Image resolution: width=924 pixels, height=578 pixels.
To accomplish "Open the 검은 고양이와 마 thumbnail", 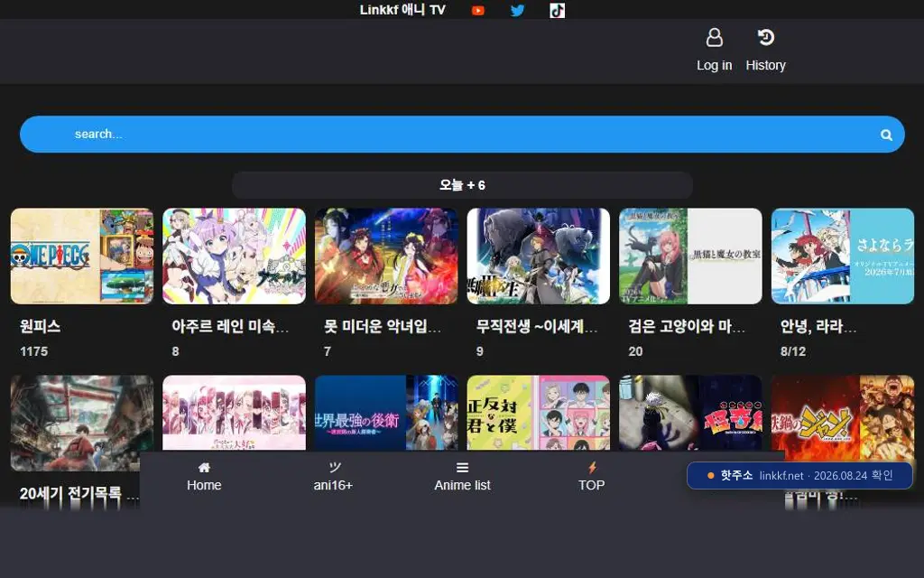I will 690,256.
